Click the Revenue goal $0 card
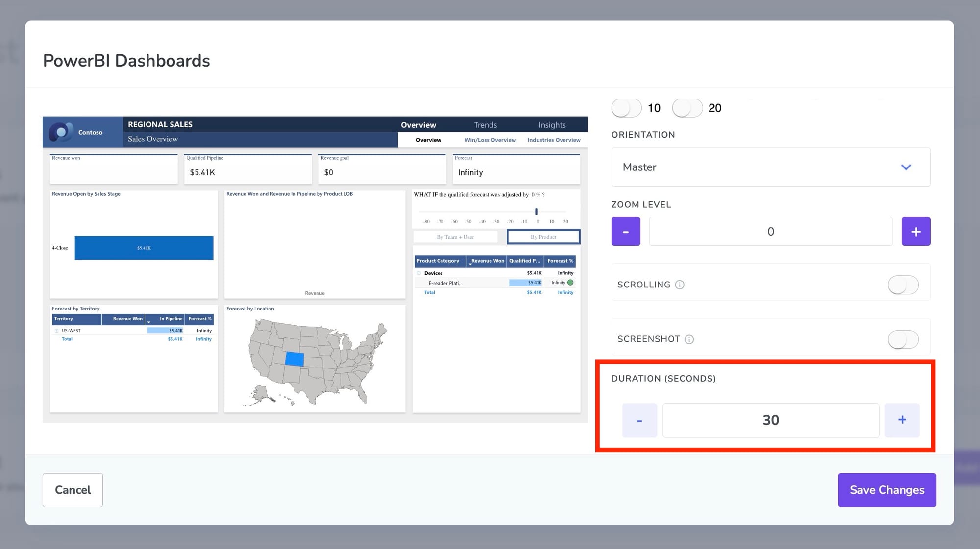 tap(382, 169)
